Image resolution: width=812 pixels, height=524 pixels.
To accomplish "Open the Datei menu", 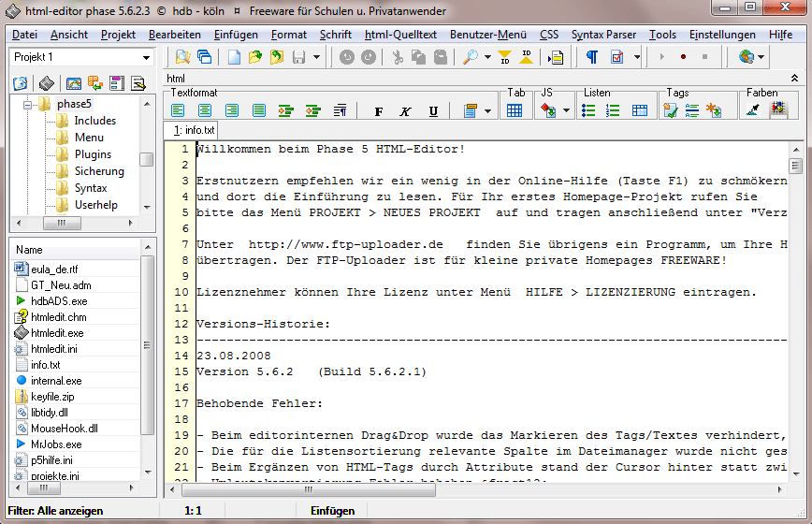I will pyautogui.click(x=24, y=35).
